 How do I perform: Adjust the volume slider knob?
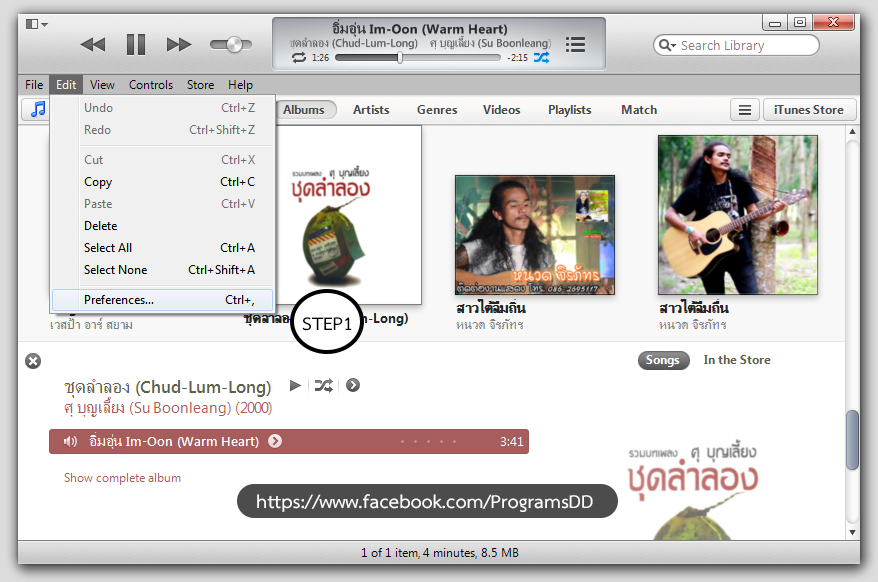click(235, 44)
